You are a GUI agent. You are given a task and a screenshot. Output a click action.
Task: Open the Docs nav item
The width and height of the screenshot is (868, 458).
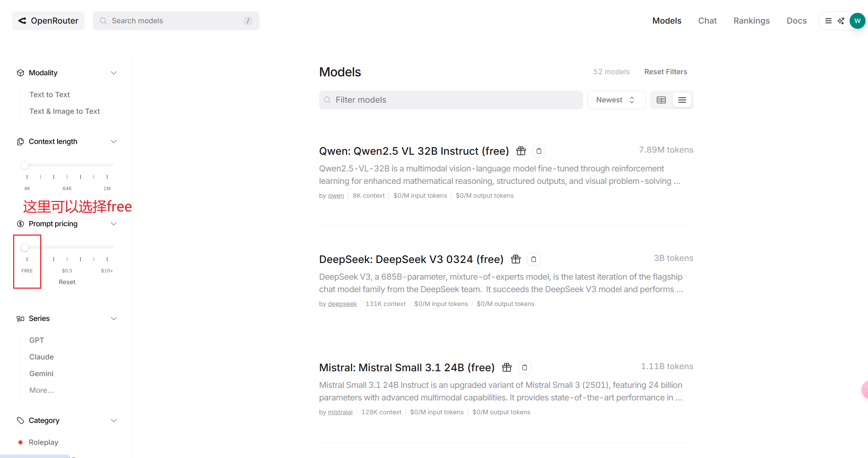[x=797, y=21]
